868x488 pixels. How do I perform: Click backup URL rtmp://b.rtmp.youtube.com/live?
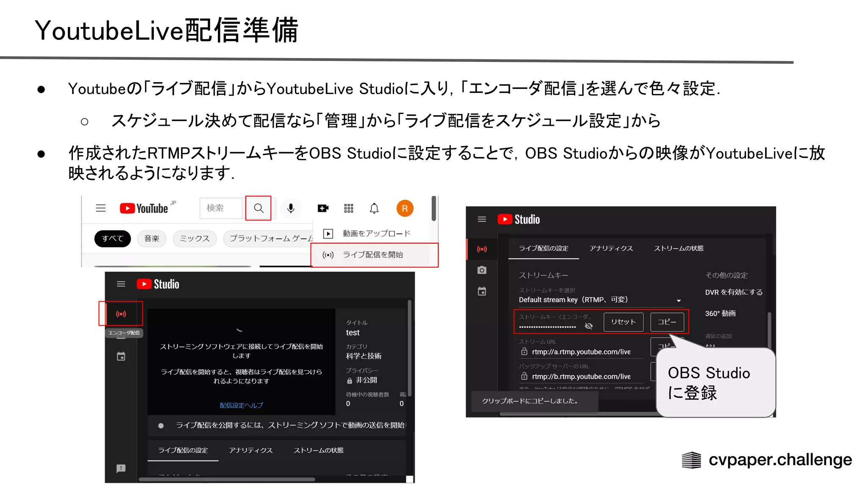tap(581, 377)
